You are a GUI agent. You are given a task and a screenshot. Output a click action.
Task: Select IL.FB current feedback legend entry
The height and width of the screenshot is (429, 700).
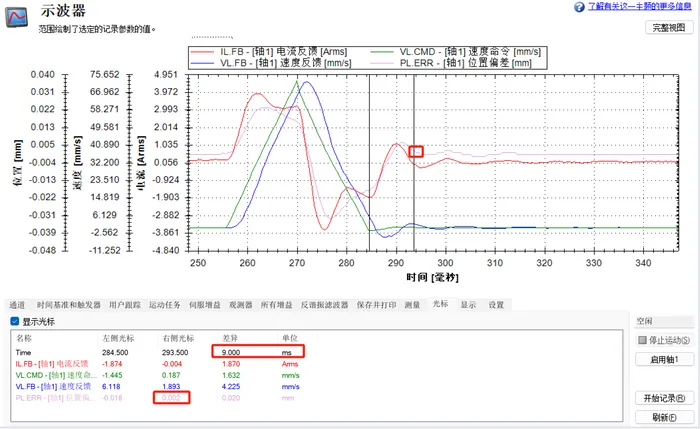tap(273, 50)
